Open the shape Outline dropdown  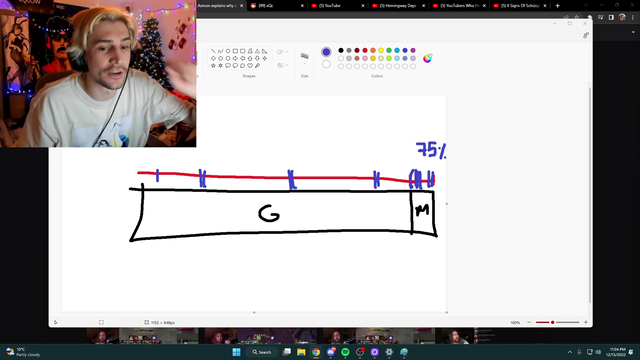pyautogui.click(x=282, y=52)
